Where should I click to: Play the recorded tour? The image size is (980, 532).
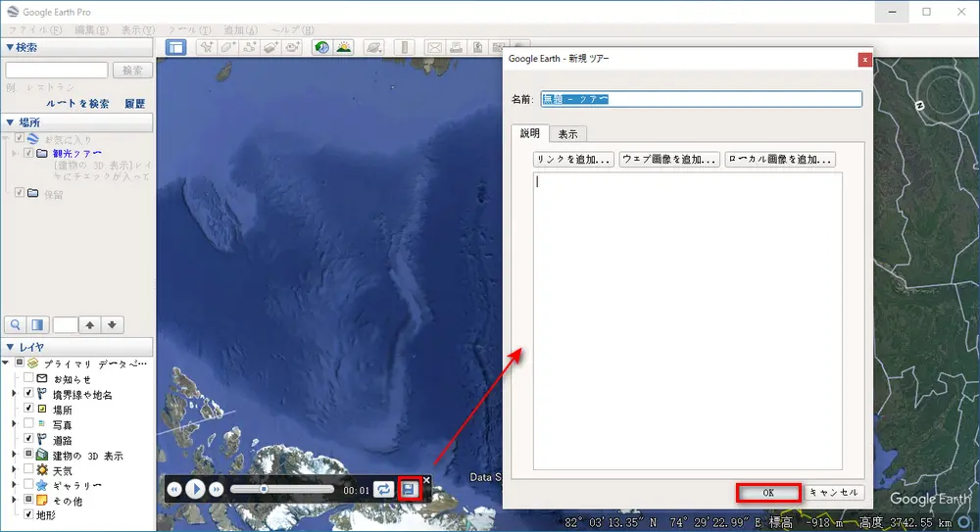[x=195, y=489]
